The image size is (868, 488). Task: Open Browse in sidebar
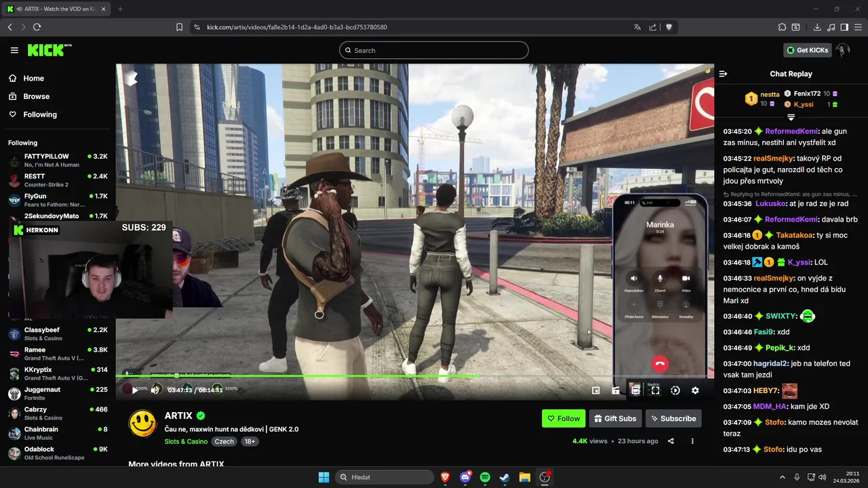(29, 96)
